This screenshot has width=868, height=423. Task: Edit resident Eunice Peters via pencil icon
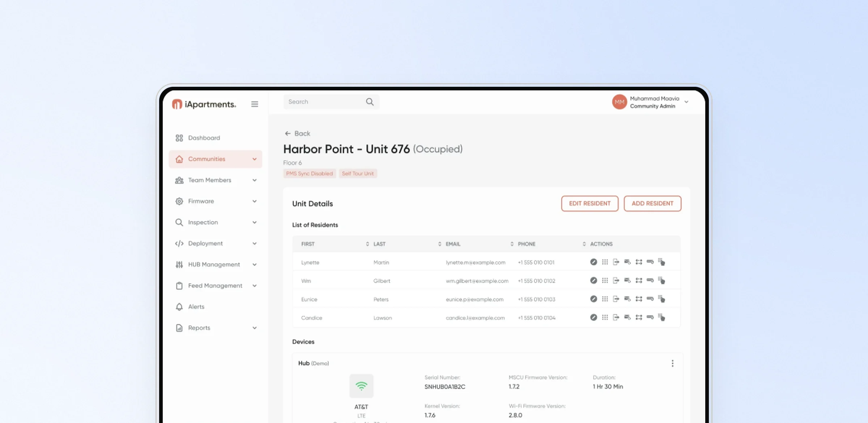click(x=593, y=299)
